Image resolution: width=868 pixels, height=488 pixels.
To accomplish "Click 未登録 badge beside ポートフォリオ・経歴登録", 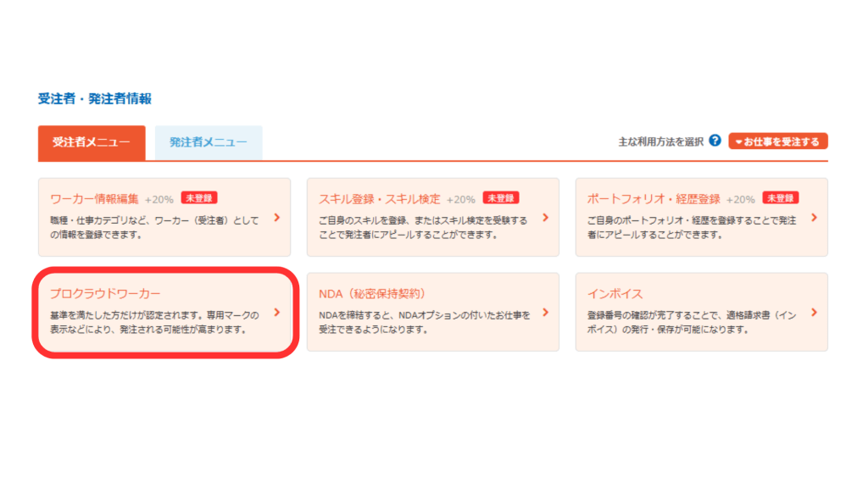I will pyautogui.click(x=781, y=198).
